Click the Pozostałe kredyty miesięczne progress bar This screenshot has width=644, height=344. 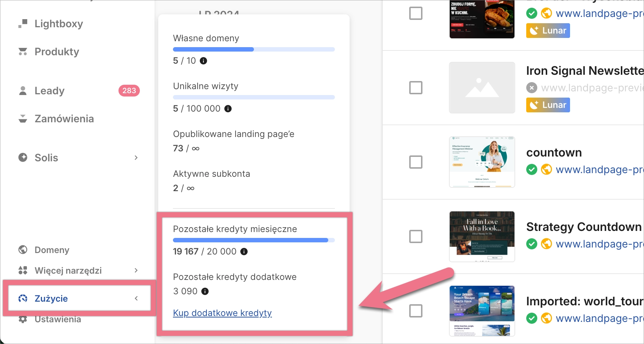[254, 240]
